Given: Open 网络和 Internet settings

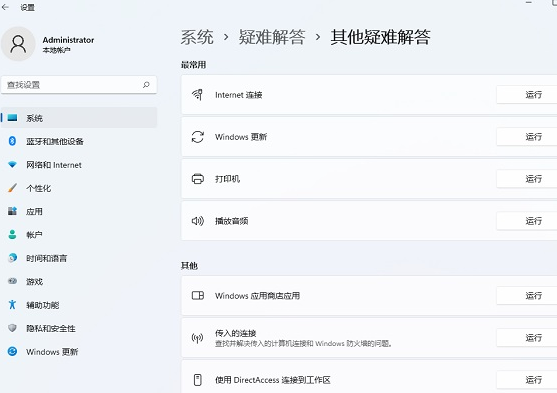Looking at the screenshot, I should coord(79,165).
